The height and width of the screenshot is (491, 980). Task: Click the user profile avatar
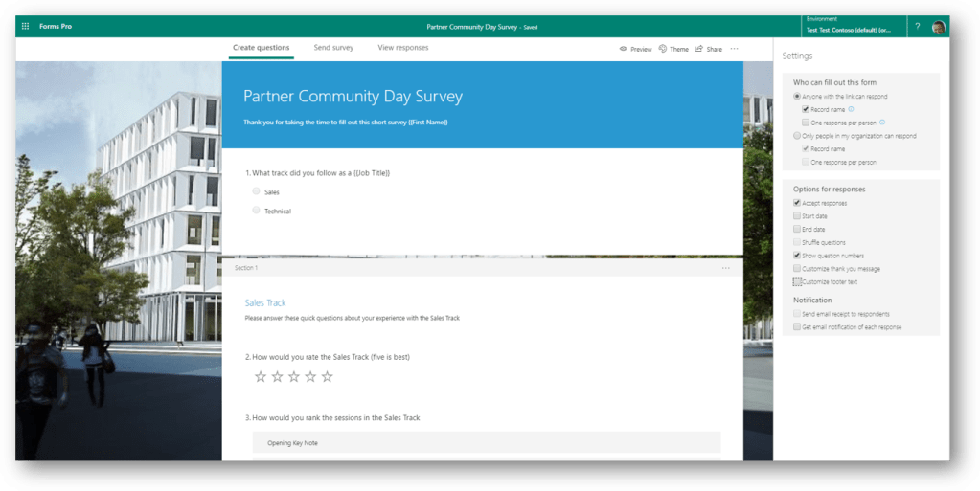tap(938, 27)
